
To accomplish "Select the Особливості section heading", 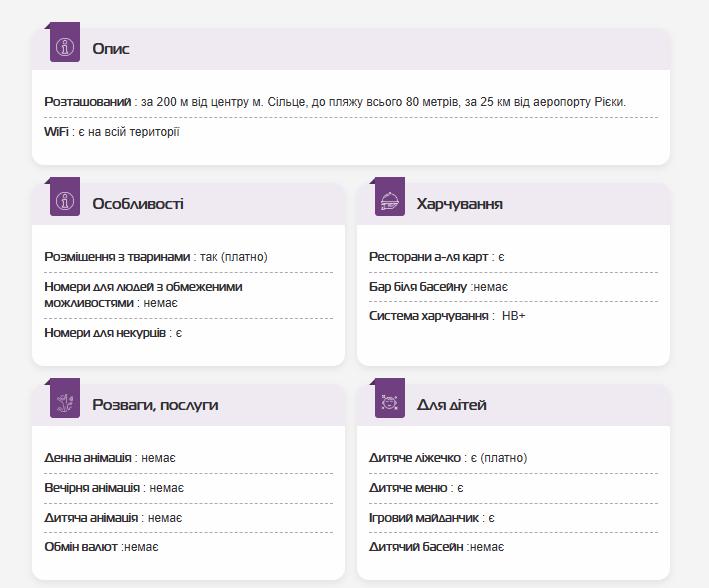I will [138, 204].
